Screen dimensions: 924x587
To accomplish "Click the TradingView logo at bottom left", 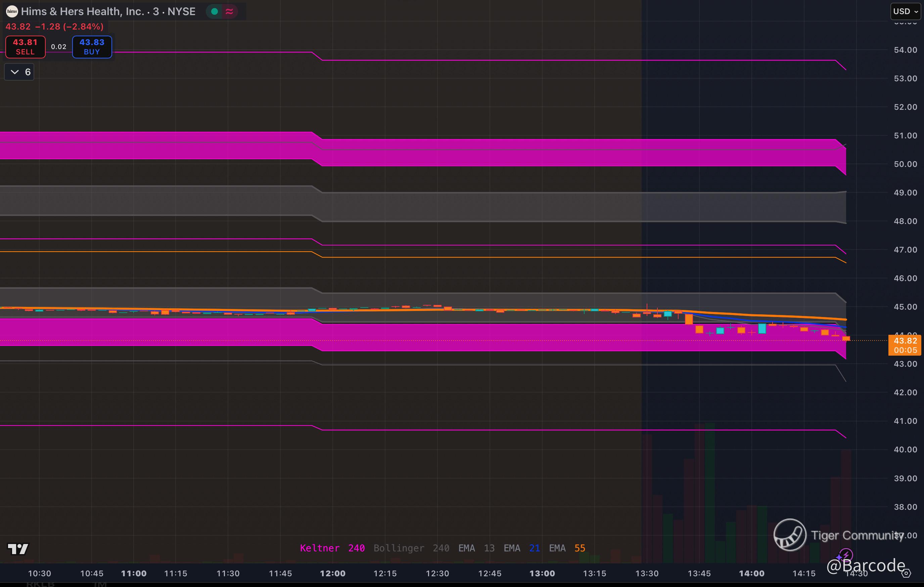I will coord(18,549).
